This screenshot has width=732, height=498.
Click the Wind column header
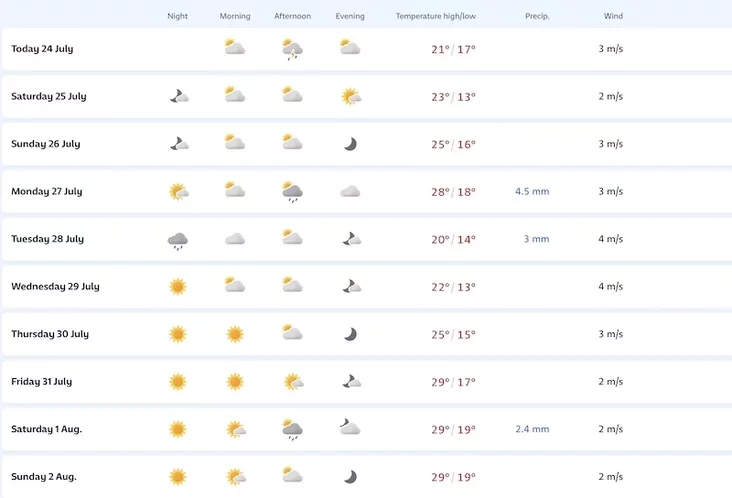tap(613, 16)
